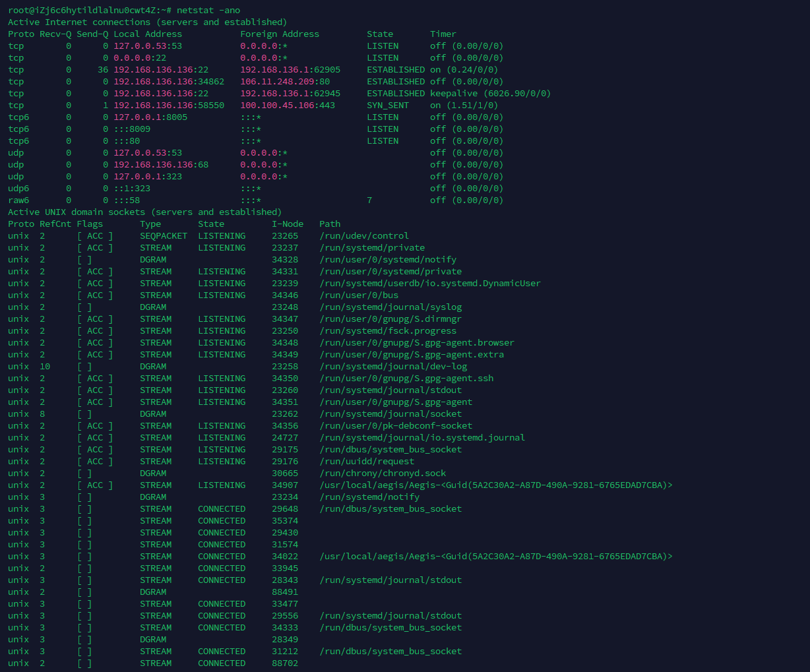The height and width of the screenshot is (672, 810).
Task: Click the keepalive timer value
Action: point(491,94)
